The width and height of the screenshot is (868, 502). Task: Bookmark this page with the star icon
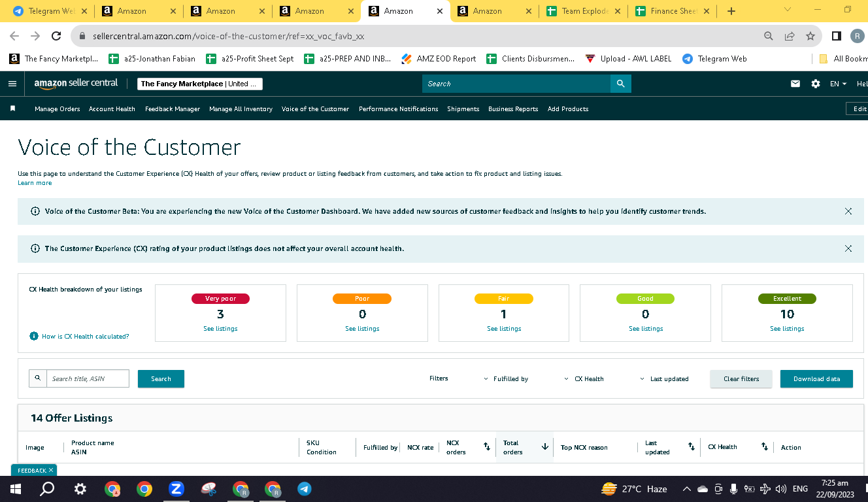(x=810, y=37)
